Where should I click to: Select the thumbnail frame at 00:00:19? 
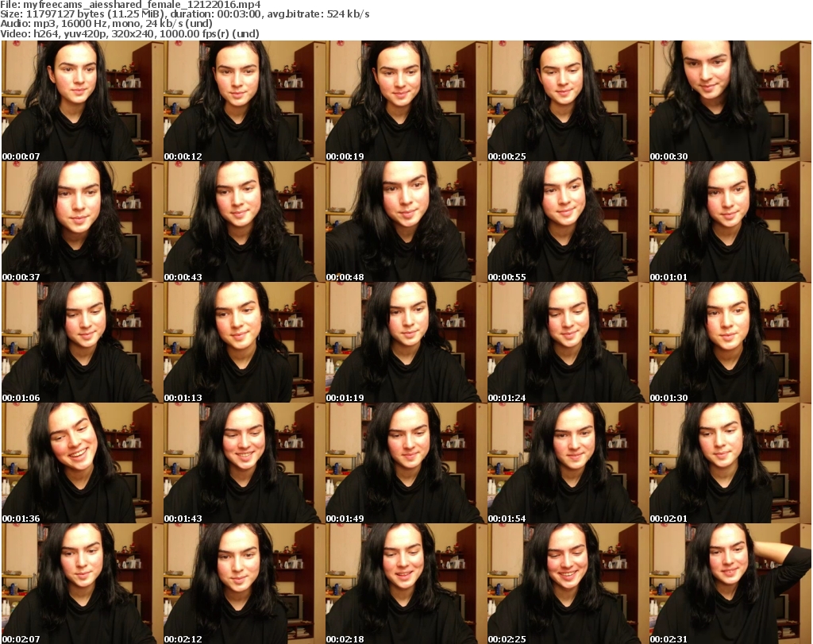pyautogui.click(x=406, y=101)
